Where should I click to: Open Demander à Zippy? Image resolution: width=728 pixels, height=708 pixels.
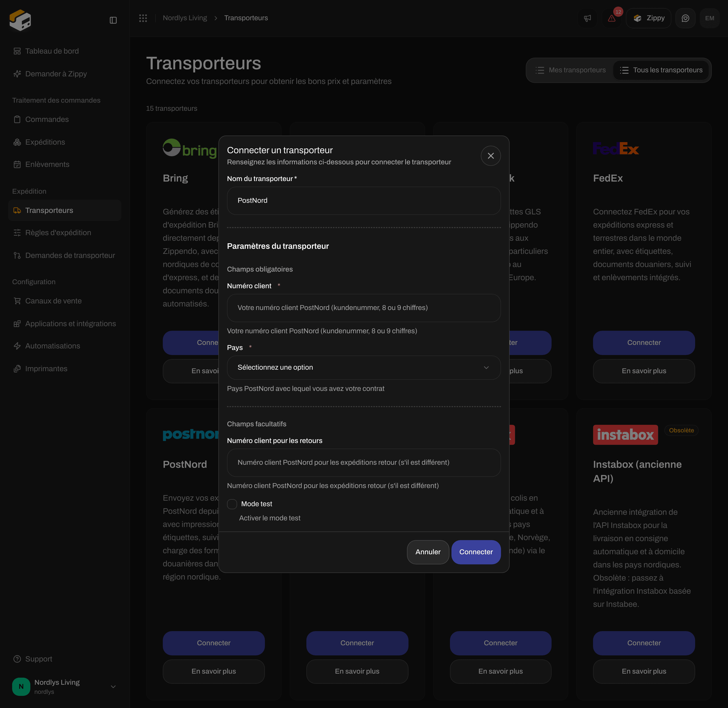point(65,74)
